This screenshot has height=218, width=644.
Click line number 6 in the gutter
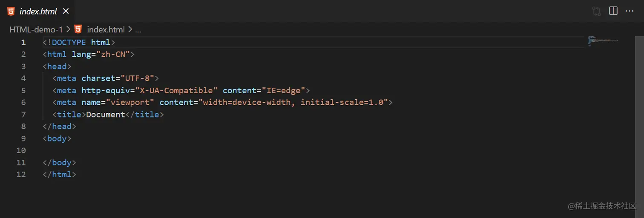pyautogui.click(x=23, y=102)
